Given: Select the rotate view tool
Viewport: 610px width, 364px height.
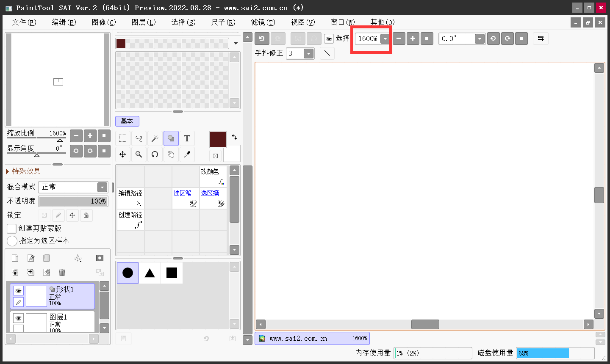Looking at the screenshot, I should click(x=155, y=154).
